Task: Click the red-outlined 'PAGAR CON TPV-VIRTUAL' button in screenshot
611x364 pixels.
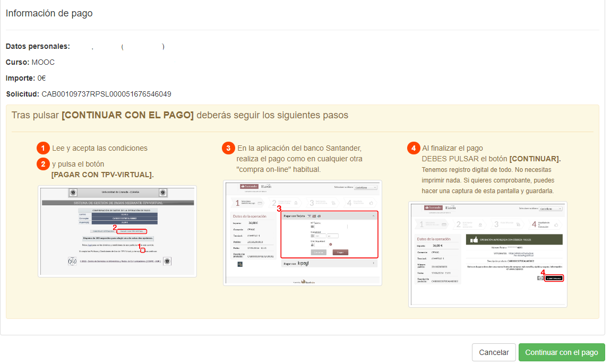Action: [x=131, y=231]
